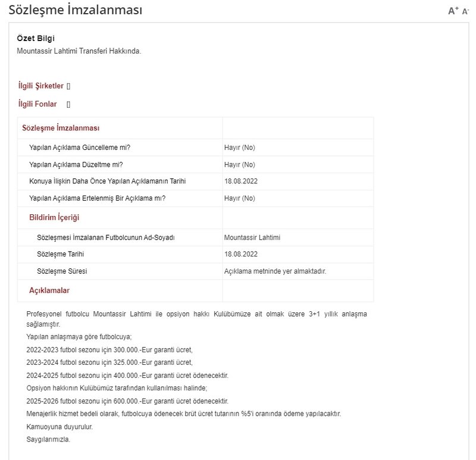Click the Açıklamalar section header

tap(49, 290)
